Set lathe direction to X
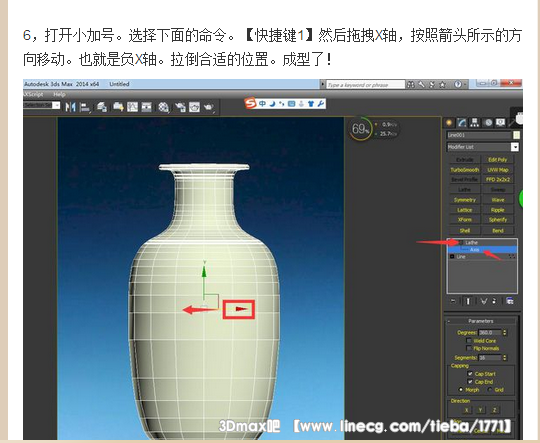Screen dimensions: 540x443 point(467,410)
